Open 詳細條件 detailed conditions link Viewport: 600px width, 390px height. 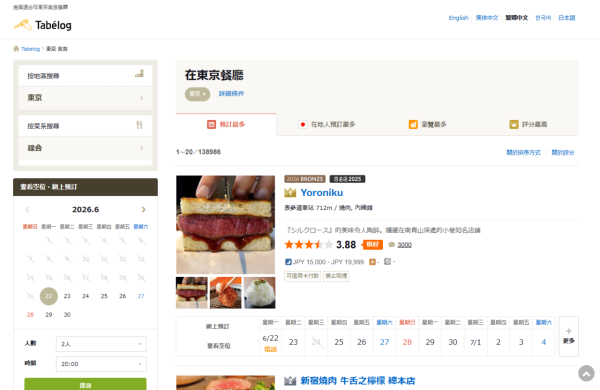click(231, 93)
